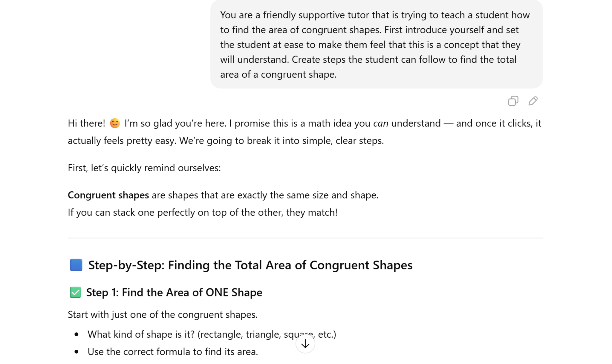Screen dimensions: 612x364
Task: Click the italic word "can" in greeting
Action: pyautogui.click(x=380, y=123)
